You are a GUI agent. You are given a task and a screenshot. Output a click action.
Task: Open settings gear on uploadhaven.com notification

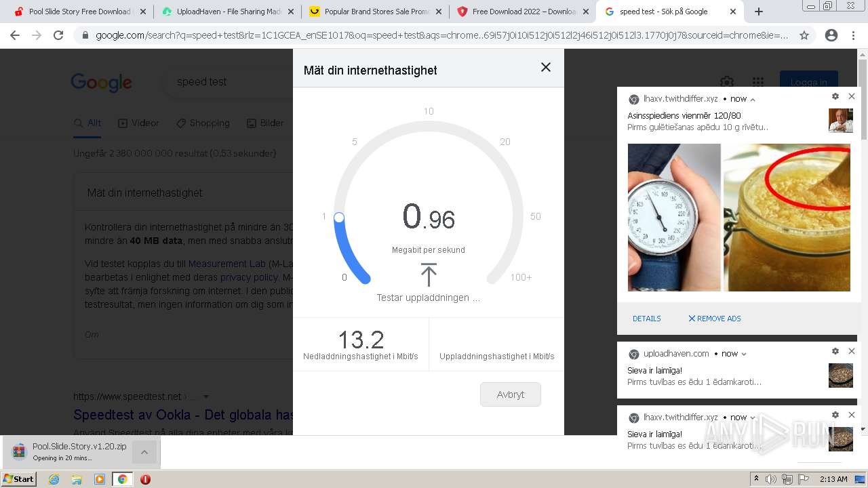point(835,351)
